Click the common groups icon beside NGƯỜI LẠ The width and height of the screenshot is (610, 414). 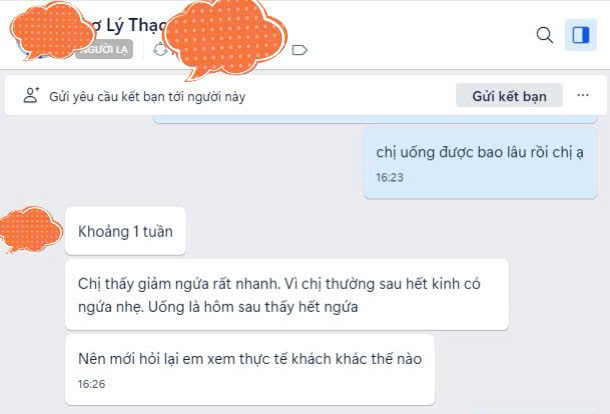(160, 49)
